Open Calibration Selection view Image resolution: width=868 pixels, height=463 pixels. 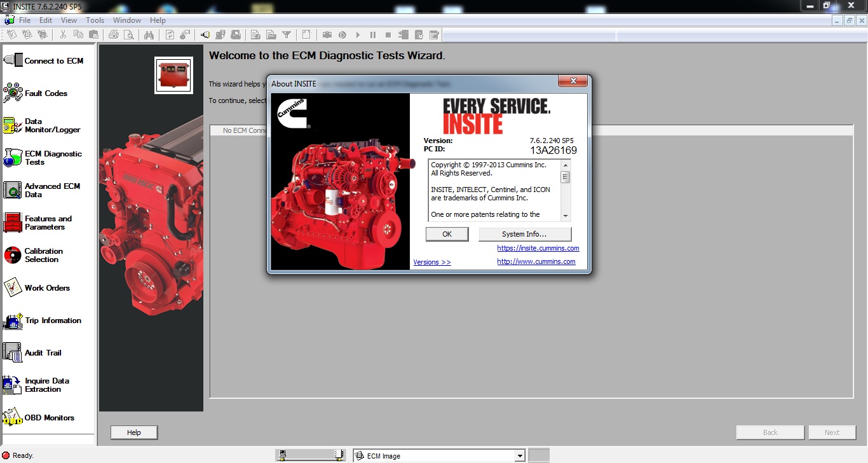pos(33,255)
